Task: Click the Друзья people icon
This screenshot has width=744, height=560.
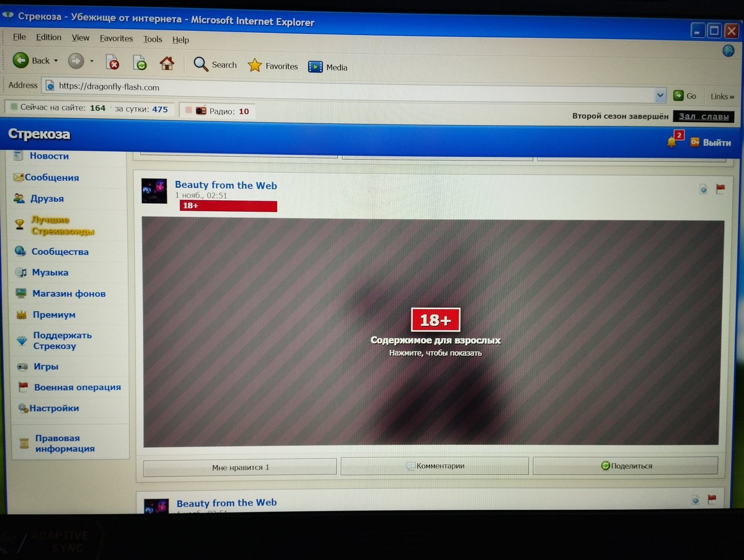Action: coord(19,198)
